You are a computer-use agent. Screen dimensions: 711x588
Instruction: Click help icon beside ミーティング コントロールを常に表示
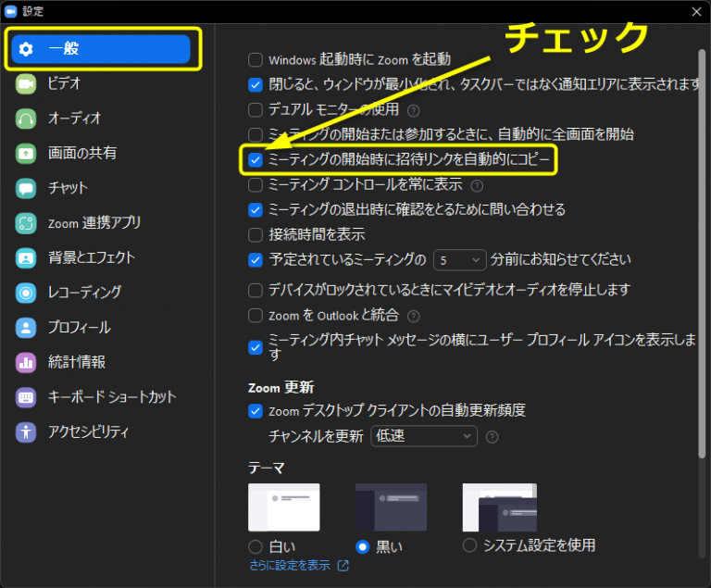tap(477, 185)
